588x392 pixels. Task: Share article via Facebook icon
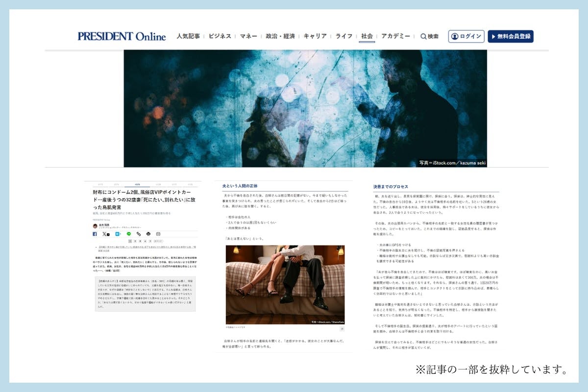click(95, 234)
